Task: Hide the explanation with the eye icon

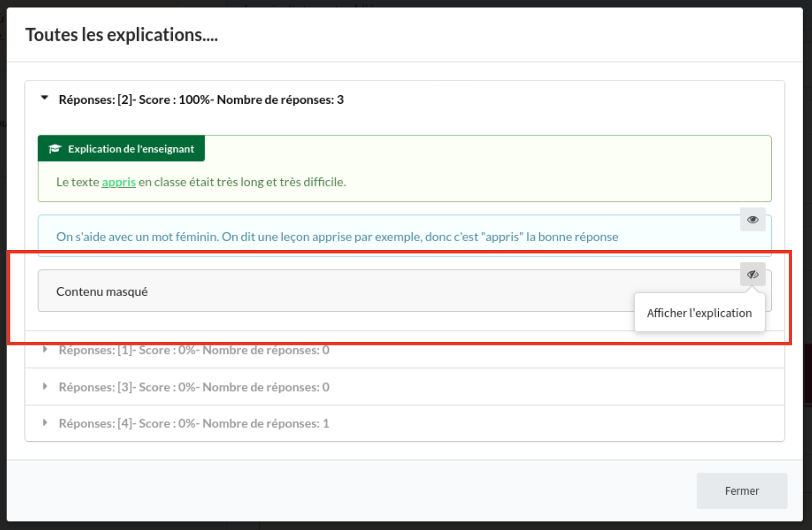Action: [x=752, y=219]
